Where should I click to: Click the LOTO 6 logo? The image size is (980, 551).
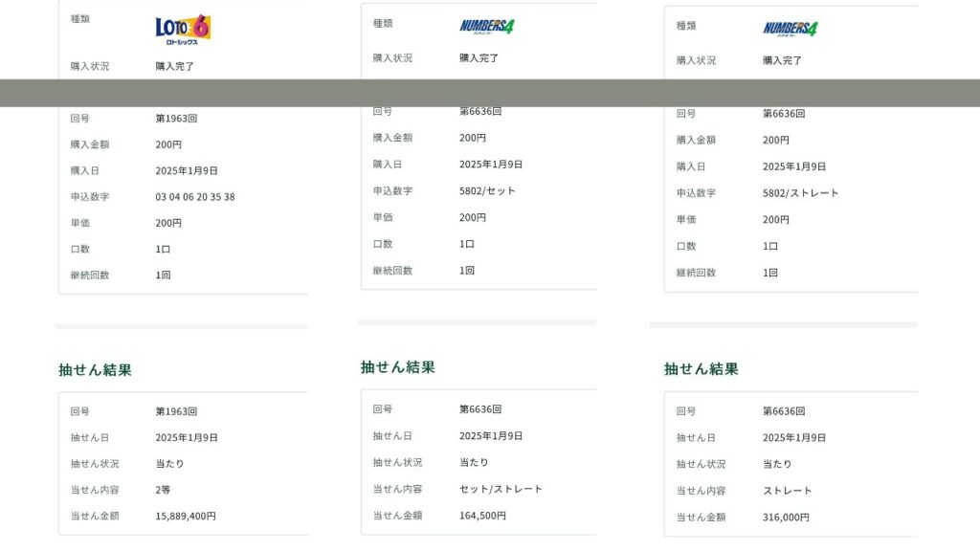coord(183,28)
